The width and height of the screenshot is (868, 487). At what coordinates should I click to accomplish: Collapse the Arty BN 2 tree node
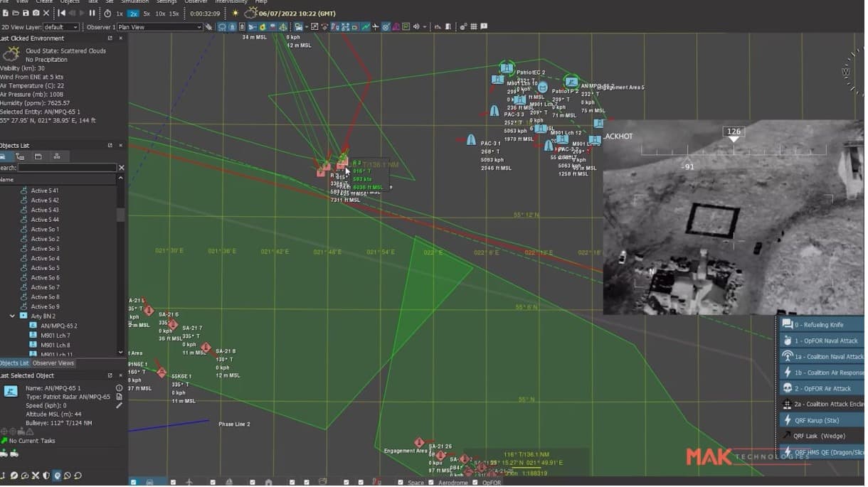[12, 316]
